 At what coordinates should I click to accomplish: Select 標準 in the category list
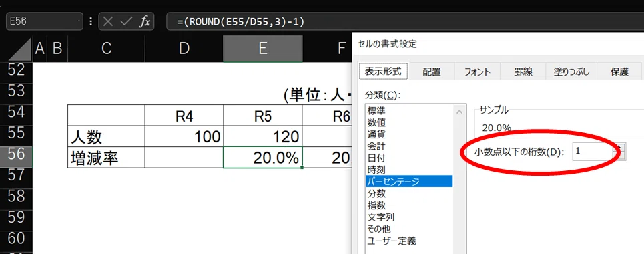click(409, 110)
